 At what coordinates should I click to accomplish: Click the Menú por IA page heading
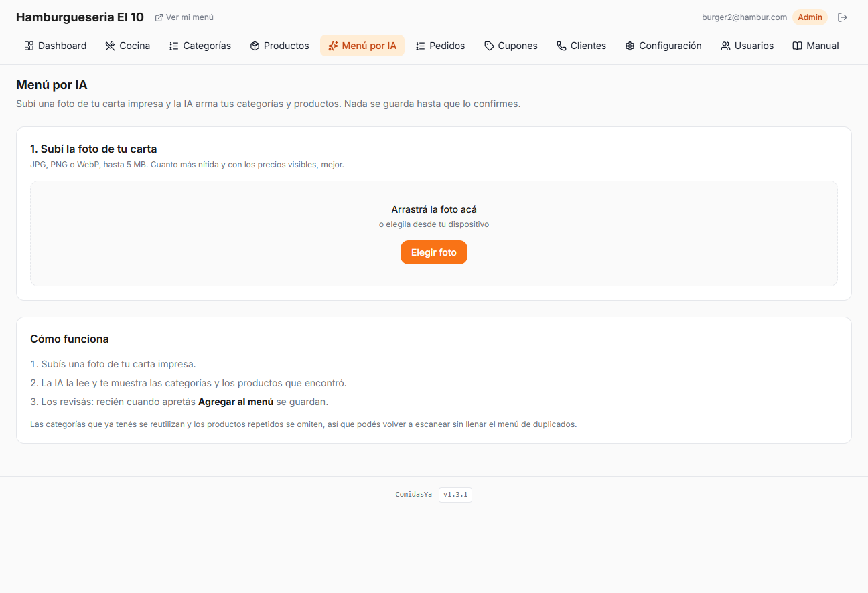click(52, 85)
